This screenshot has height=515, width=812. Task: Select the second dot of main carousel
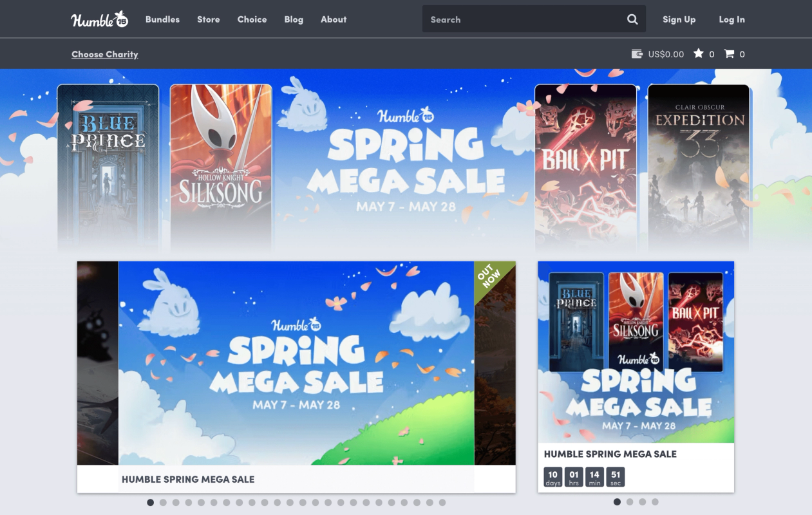coord(163,502)
